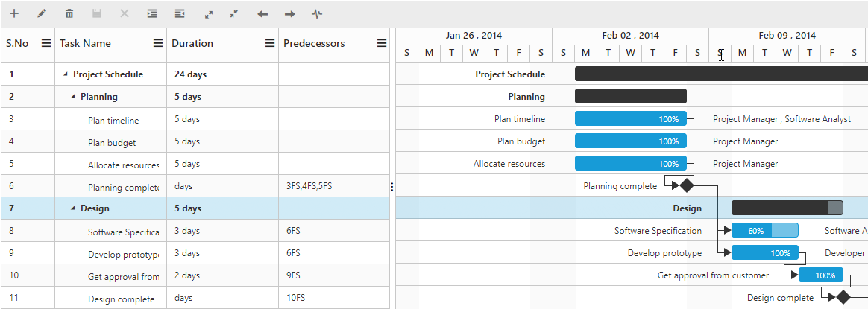Click the Planning complete milestone diamond
Viewport: 868px width, 309px height.
(687, 185)
